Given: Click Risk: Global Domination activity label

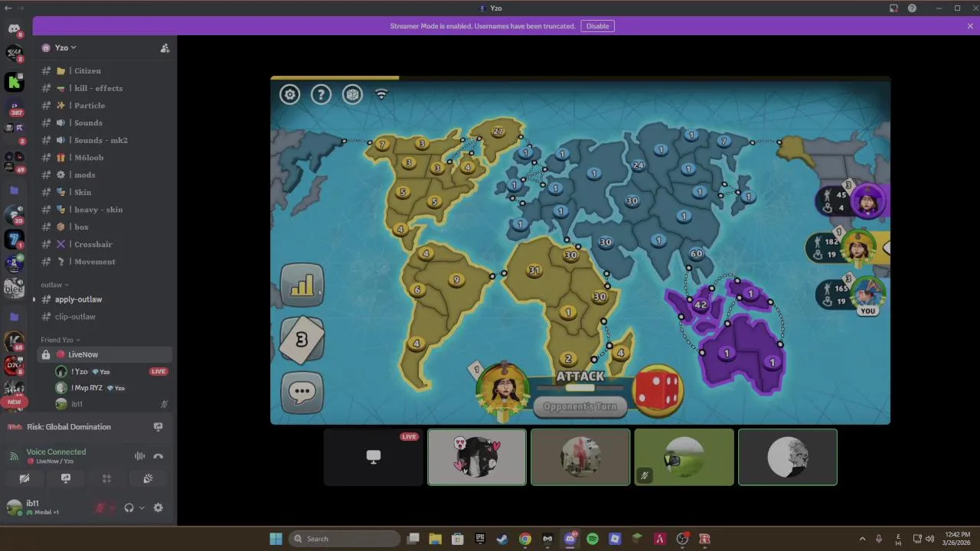Looking at the screenshot, I should point(69,427).
